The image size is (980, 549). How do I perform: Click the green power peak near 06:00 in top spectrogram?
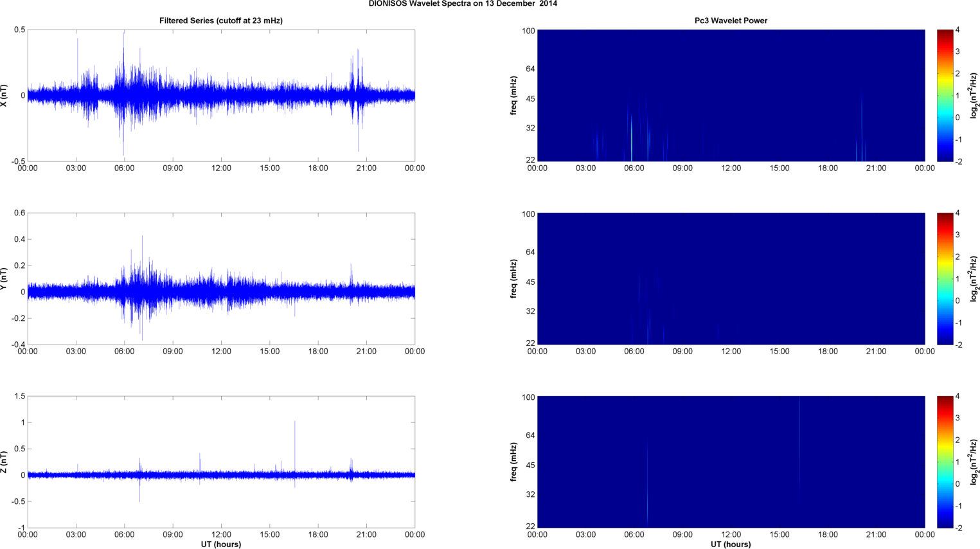coord(632,138)
